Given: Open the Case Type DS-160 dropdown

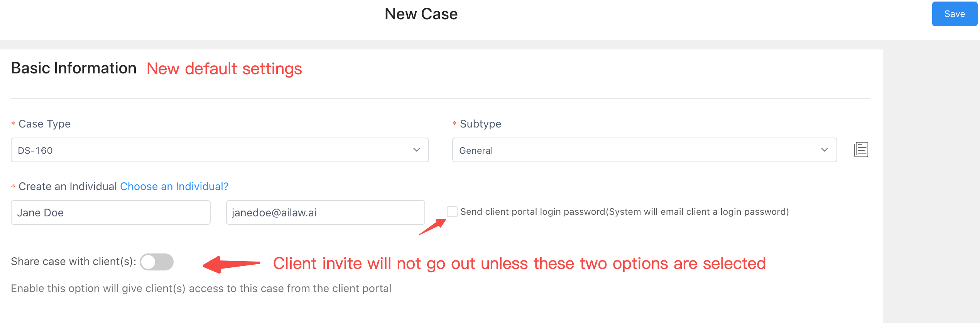Looking at the screenshot, I should (220, 150).
